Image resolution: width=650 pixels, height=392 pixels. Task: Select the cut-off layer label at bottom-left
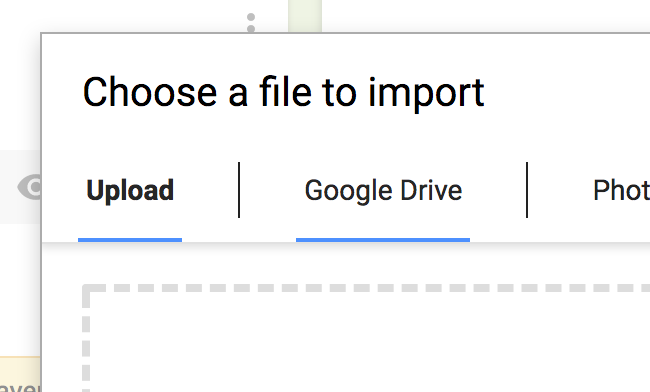point(20,387)
